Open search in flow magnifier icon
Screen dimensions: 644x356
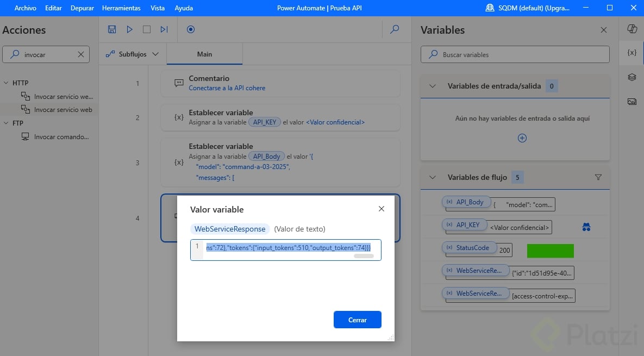(x=395, y=29)
